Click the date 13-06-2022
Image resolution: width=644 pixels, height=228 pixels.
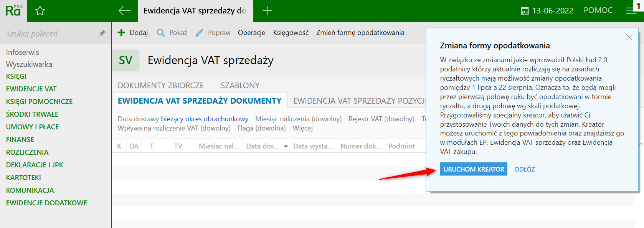coord(553,11)
